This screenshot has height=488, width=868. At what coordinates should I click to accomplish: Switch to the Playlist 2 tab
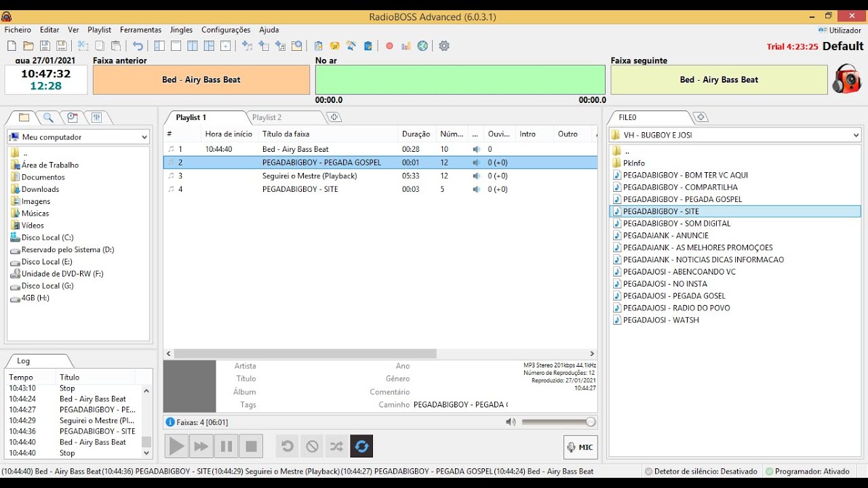coord(267,117)
